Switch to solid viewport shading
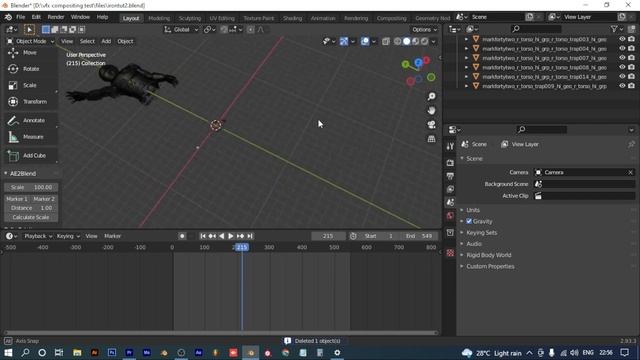 pos(407,41)
